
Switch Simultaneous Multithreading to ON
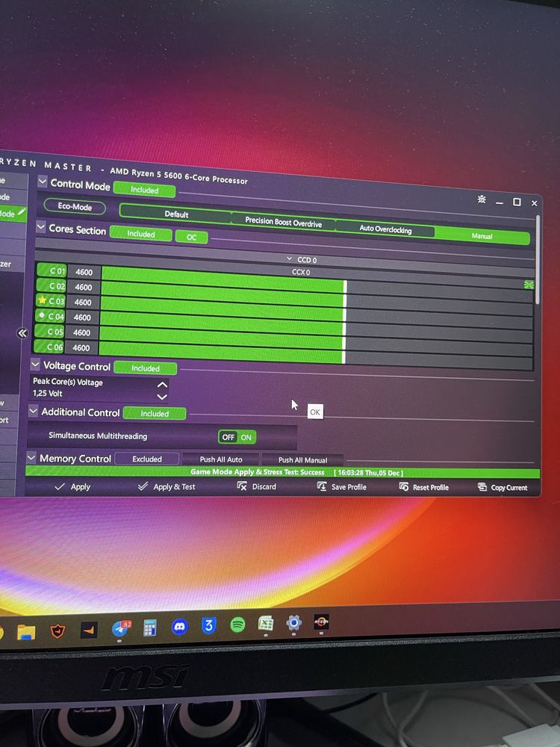[x=246, y=437]
